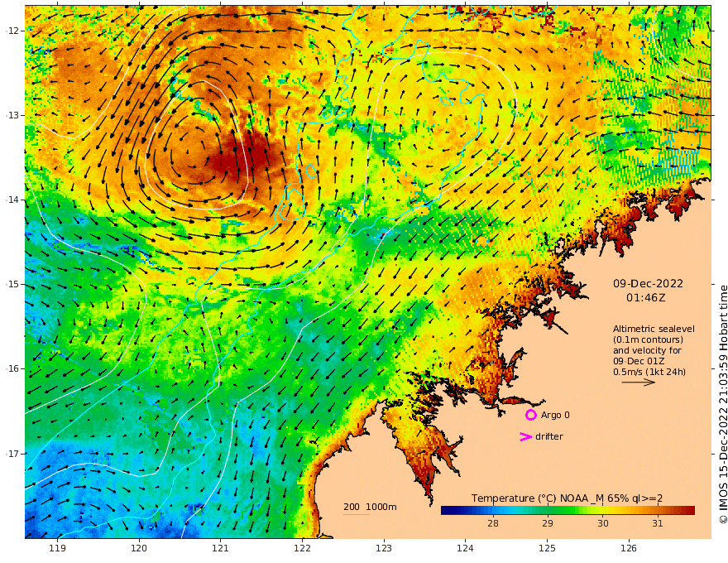This screenshot has height=563, width=728.
Task: Click the cyan depth contour legend line
Action: point(356,514)
